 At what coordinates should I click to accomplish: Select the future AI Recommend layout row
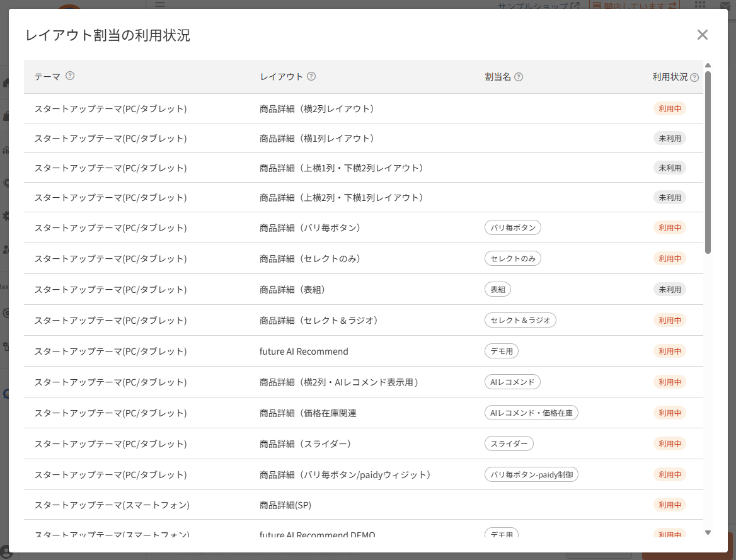pyautogui.click(x=364, y=351)
